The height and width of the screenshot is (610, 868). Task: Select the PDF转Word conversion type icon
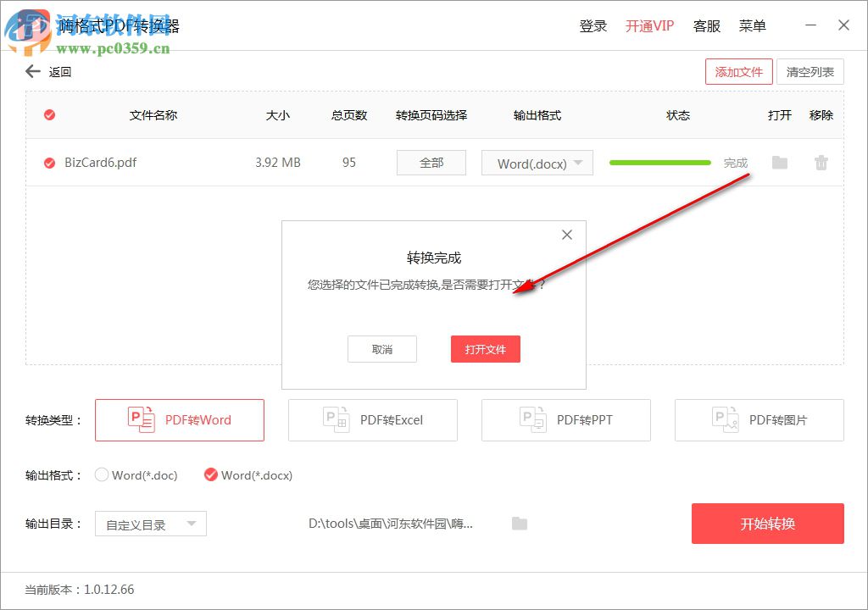[142, 419]
